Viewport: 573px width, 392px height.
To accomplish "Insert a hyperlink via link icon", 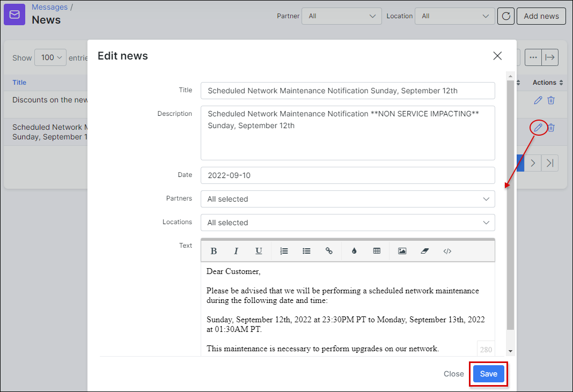I will pyautogui.click(x=329, y=251).
